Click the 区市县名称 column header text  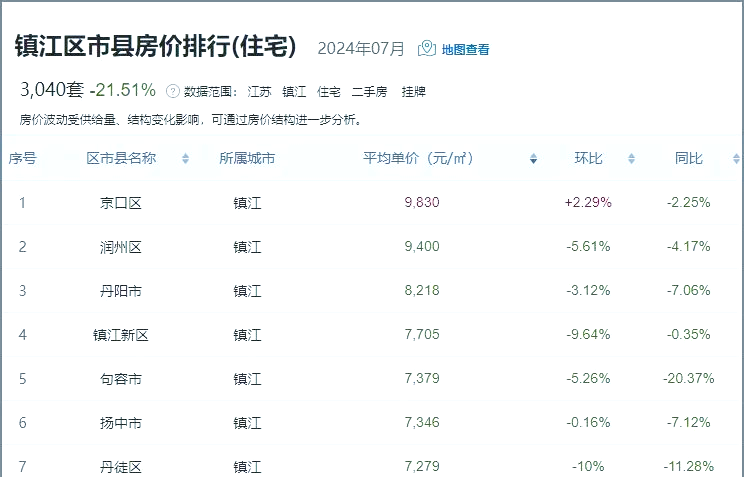coord(121,158)
